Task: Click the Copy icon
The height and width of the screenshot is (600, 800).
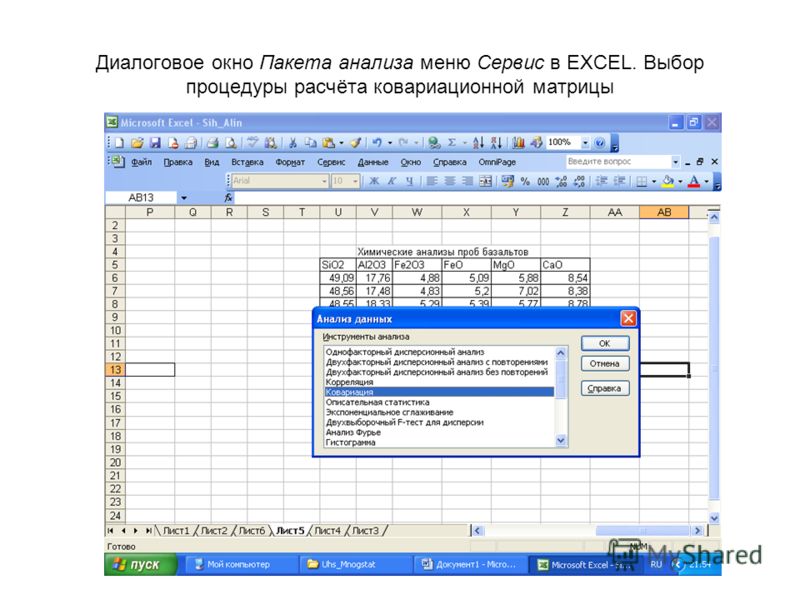Action: pos(310,143)
